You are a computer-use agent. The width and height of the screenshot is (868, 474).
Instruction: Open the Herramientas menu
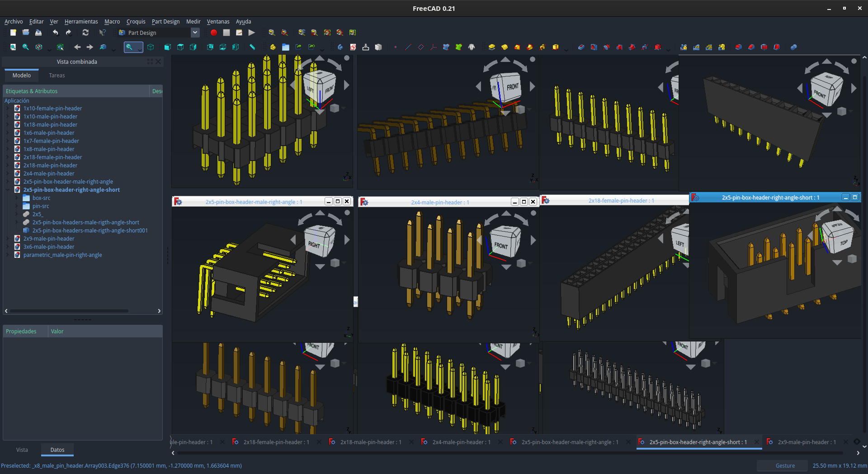[81, 21]
